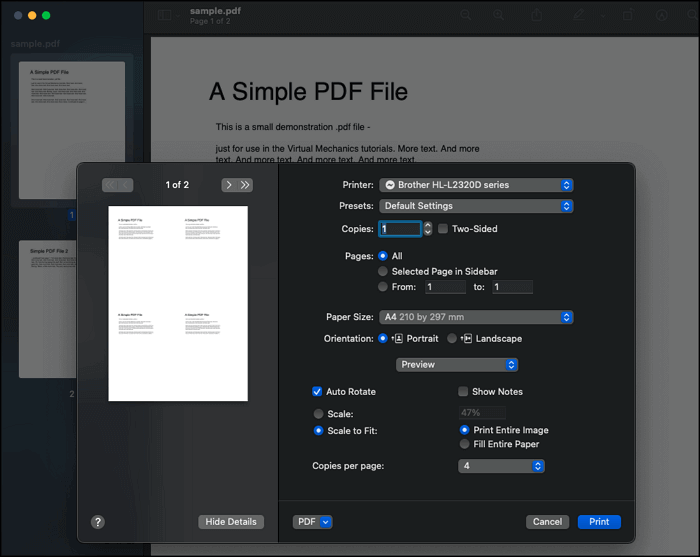Click the share icon in Preview toolbar

(537, 16)
